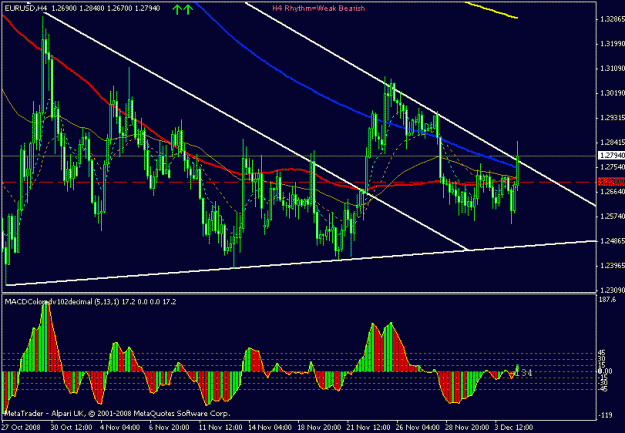The height and width of the screenshot is (433, 625).
Task: Click the 1.24865 price axis label
Action: tap(612, 241)
